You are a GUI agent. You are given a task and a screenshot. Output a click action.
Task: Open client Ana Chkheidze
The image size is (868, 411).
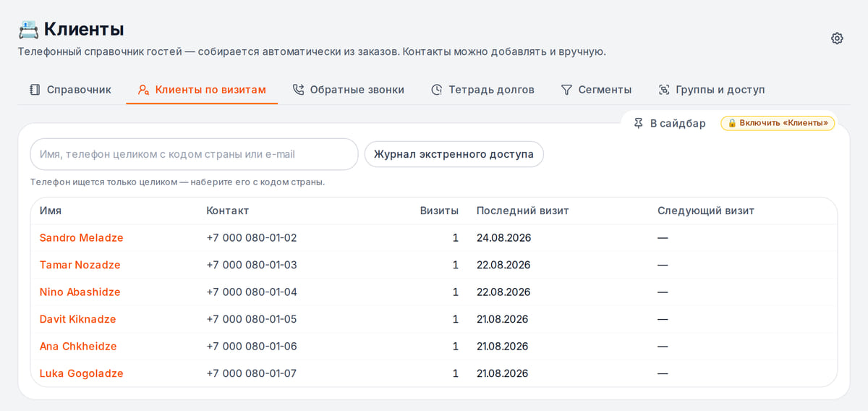78,347
